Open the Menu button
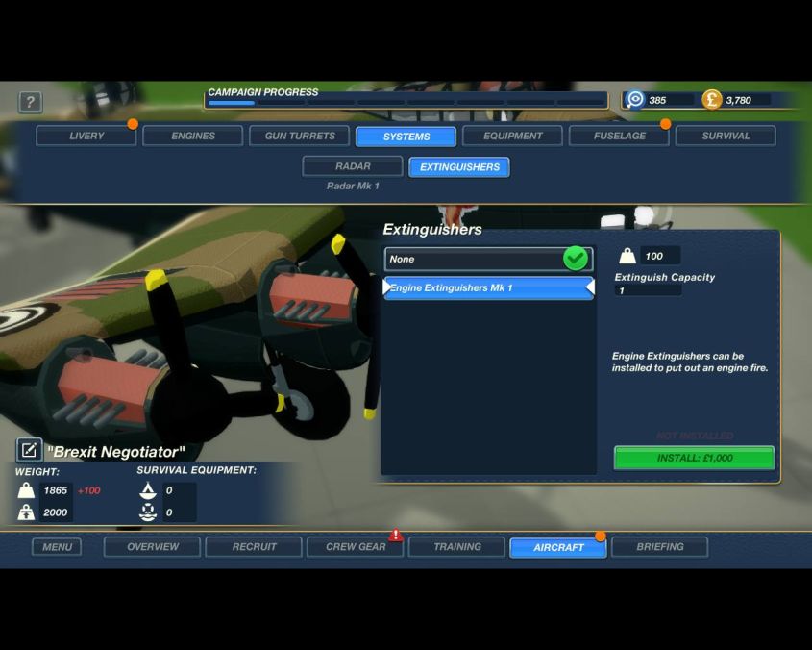Screen dimensions: 812x650 pos(57,547)
